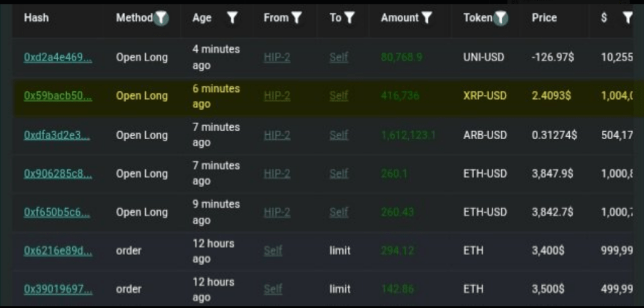Open the Age column filter
Image resolution: width=644 pixels, height=308 pixels.
[232, 18]
